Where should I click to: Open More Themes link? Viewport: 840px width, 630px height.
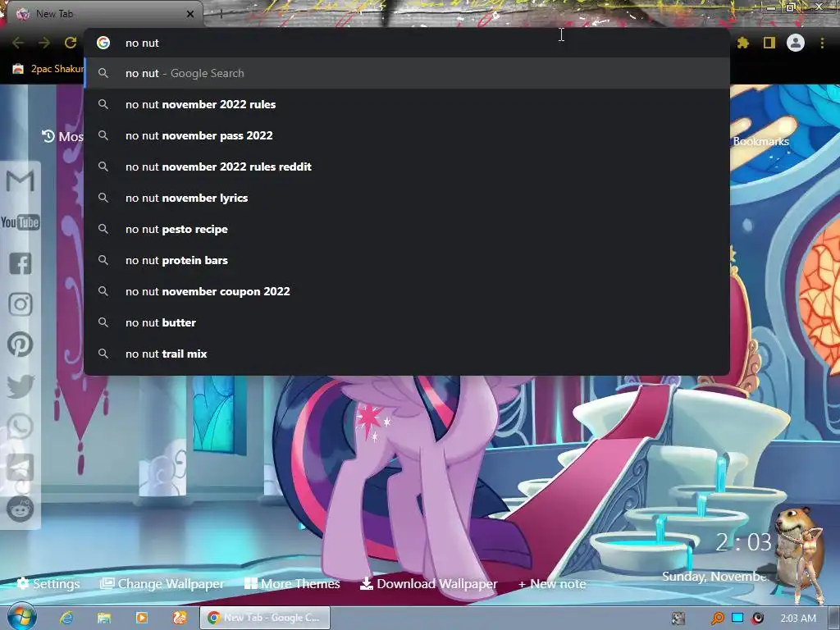click(x=292, y=583)
